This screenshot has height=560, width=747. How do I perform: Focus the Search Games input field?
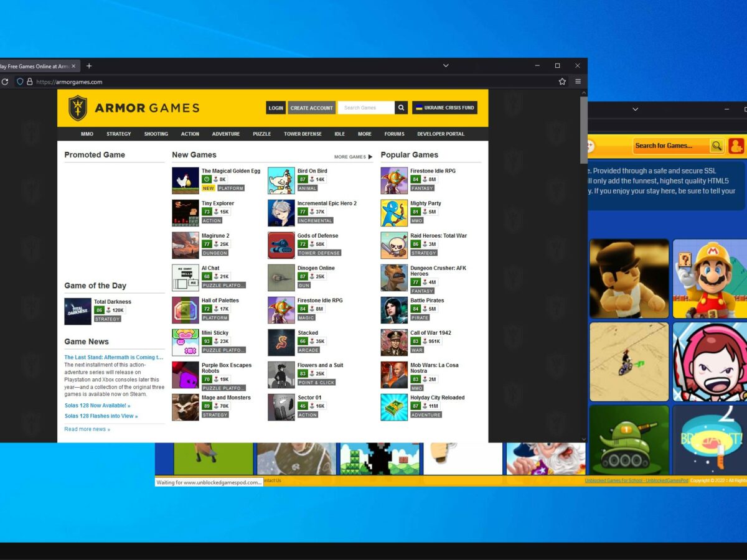click(366, 108)
